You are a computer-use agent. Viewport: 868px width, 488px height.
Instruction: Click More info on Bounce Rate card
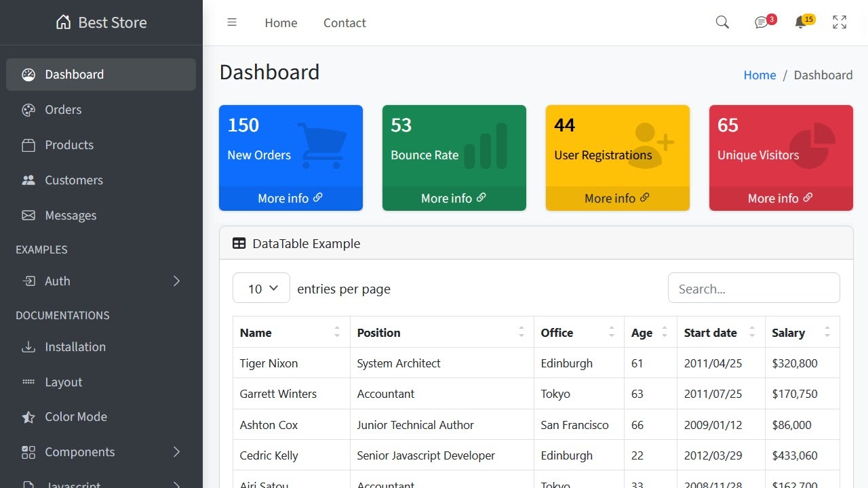454,199
